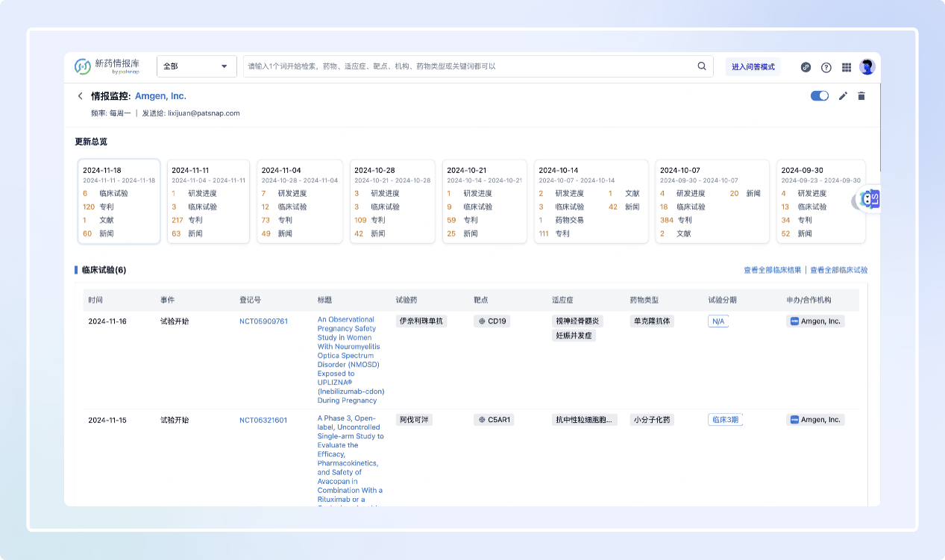Click the 伊奈利珠单抗 drug tag

click(421, 321)
